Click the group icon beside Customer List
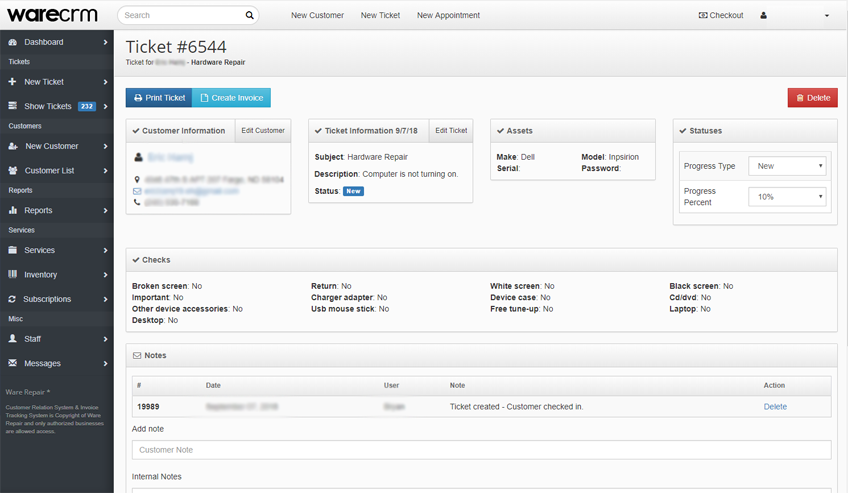The width and height of the screenshot is (848, 493). point(13,170)
